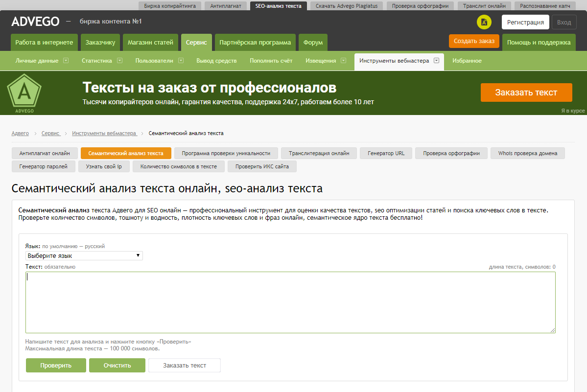Expand the Пользователи dropdown arrow

tap(181, 61)
